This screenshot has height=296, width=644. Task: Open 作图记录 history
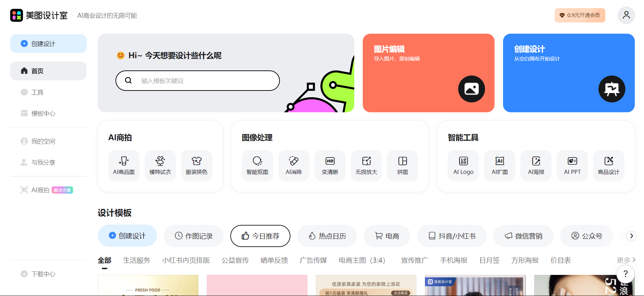click(194, 236)
